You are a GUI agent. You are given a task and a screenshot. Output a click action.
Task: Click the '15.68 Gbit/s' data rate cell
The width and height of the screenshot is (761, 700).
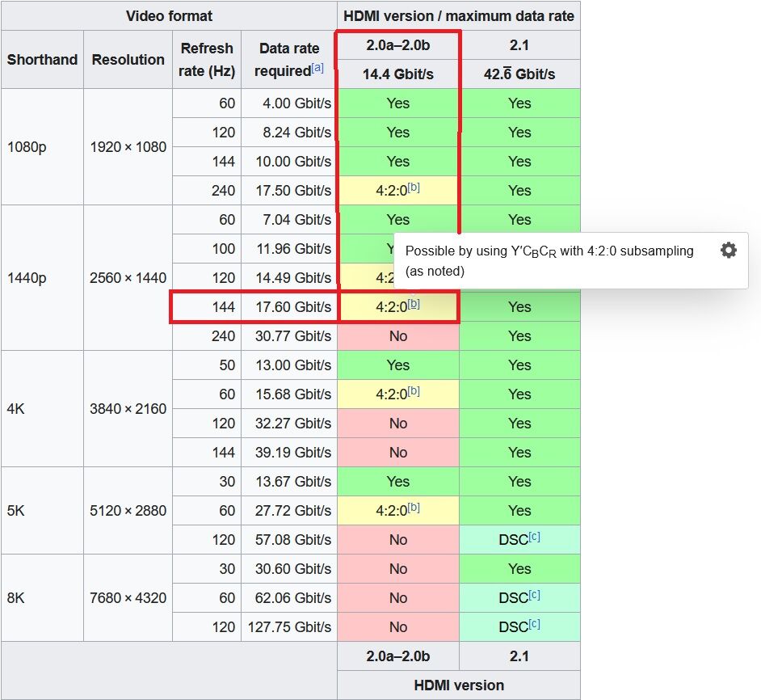289,394
